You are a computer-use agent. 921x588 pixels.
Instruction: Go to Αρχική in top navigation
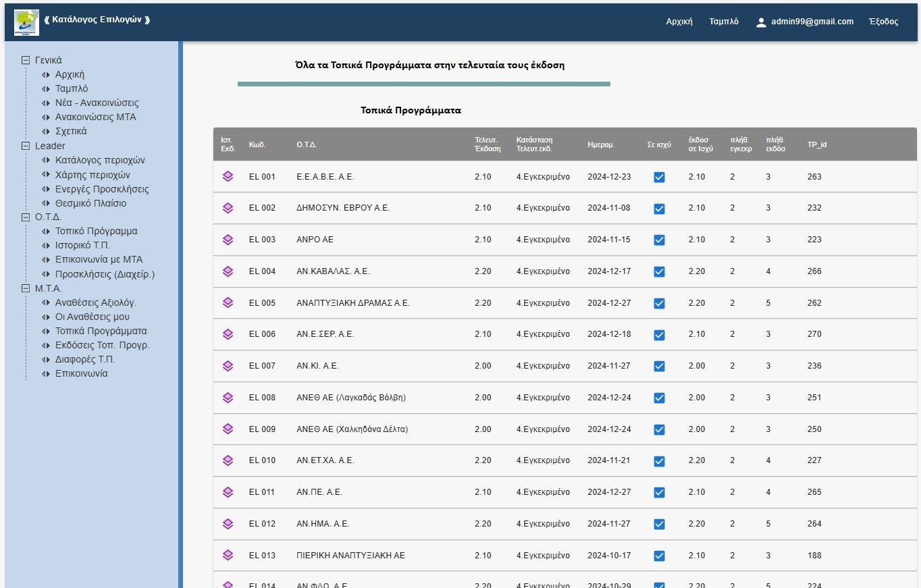679,22
